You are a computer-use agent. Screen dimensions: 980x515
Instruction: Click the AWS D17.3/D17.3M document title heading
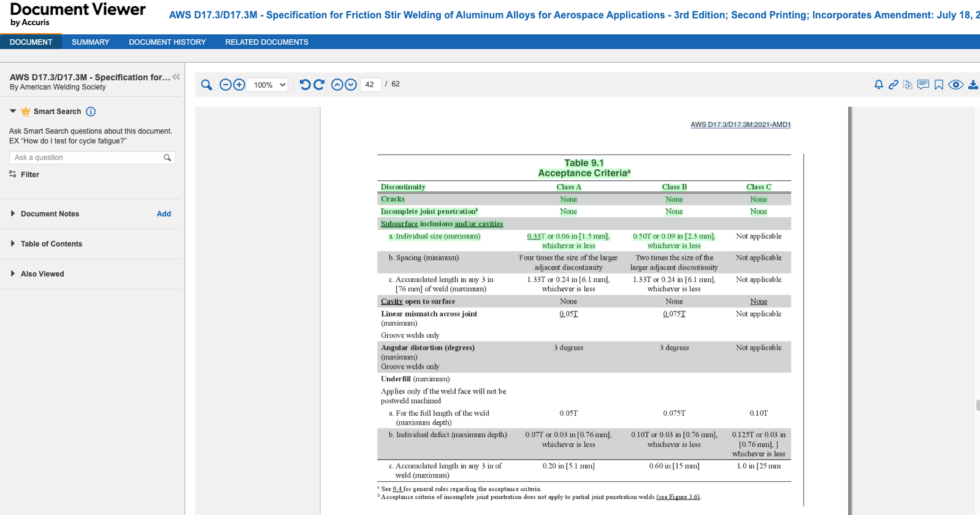(x=575, y=15)
